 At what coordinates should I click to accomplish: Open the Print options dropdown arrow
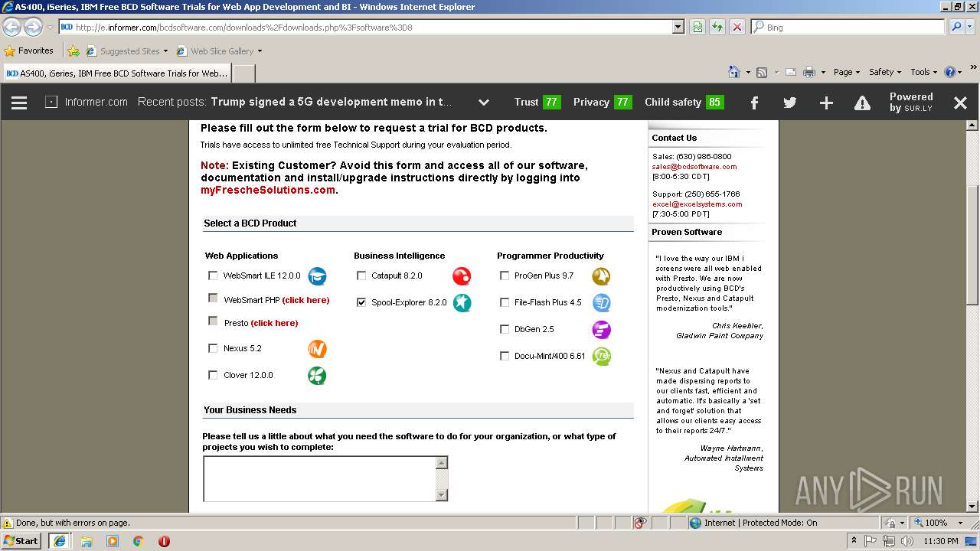(823, 72)
